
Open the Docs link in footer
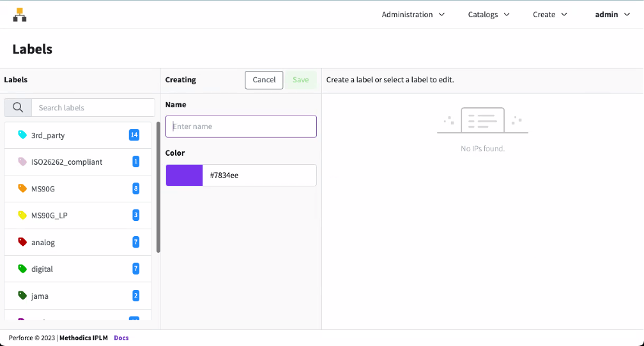coord(121,338)
